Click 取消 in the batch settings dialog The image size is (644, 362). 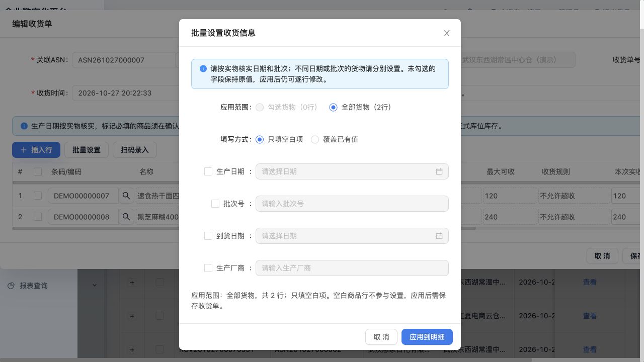[381, 337]
